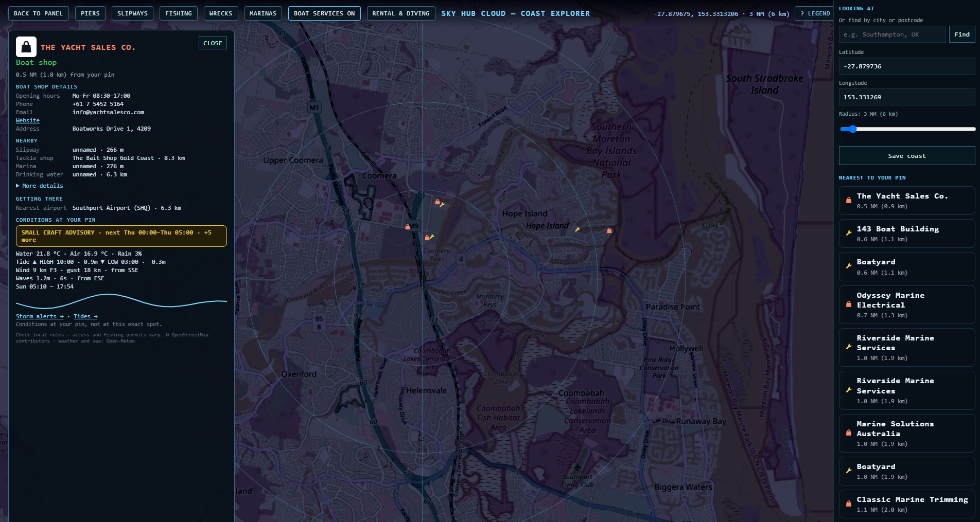Toggle the Marinas layer filter

tap(263, 13)
